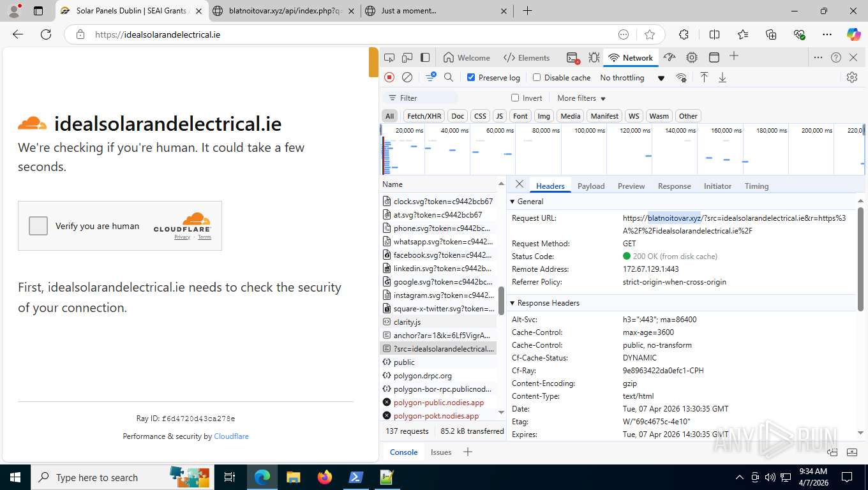The height and width of the screenshot is (490, 868).
Task: Check the Verify you are human box
Action: point(38,226)
